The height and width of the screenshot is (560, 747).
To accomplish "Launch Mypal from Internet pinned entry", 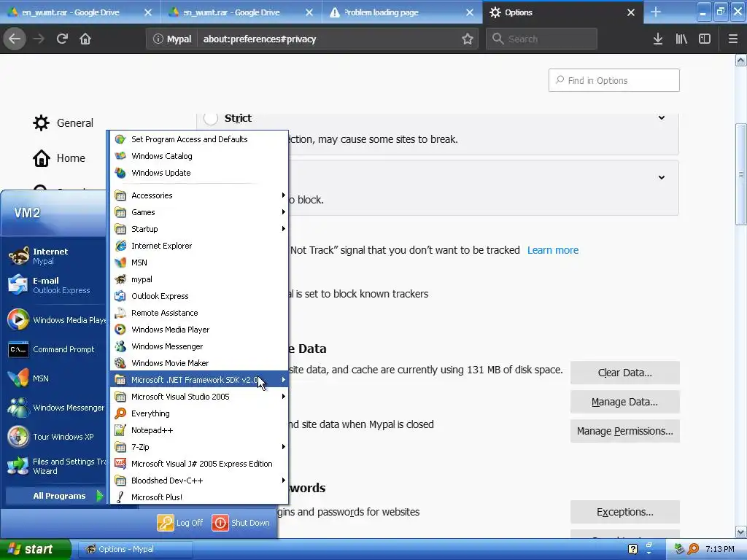I will (x=54, y=256).
